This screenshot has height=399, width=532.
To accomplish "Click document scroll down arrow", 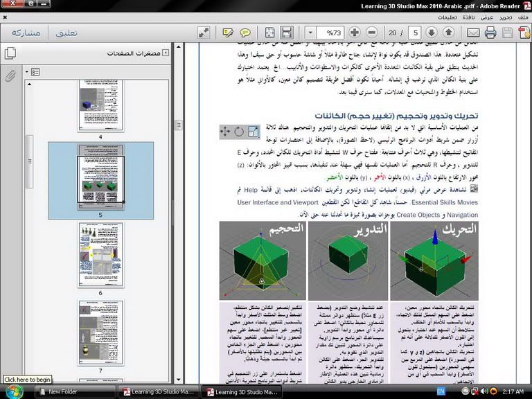I will tap(179, 380).
